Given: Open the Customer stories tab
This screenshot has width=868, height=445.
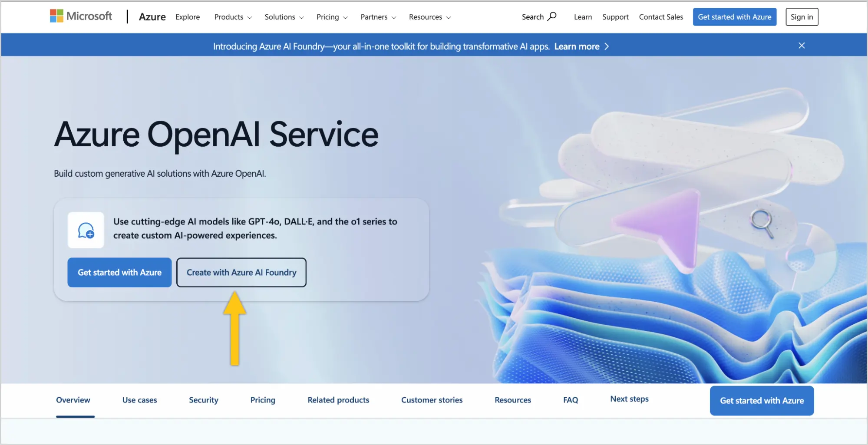Looking at the screenshot, I should [x=432, y=400].
